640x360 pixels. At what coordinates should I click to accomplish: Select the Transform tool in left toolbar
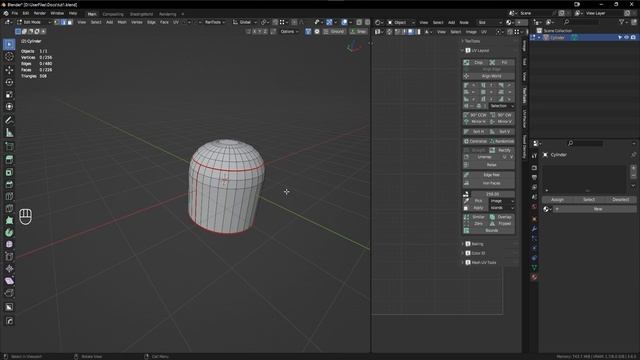click(9, 107)
